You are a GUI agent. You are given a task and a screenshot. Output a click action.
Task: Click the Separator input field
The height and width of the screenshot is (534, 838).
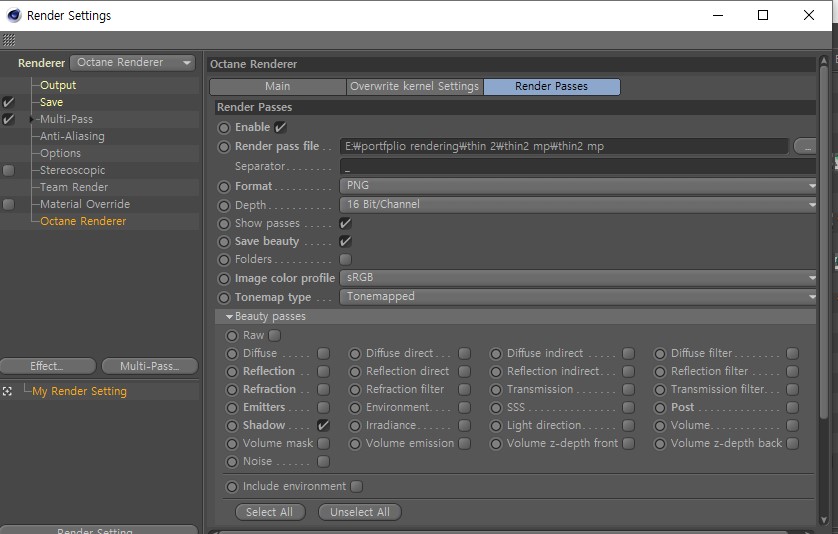pyautogui.click(x=578, y=166)
